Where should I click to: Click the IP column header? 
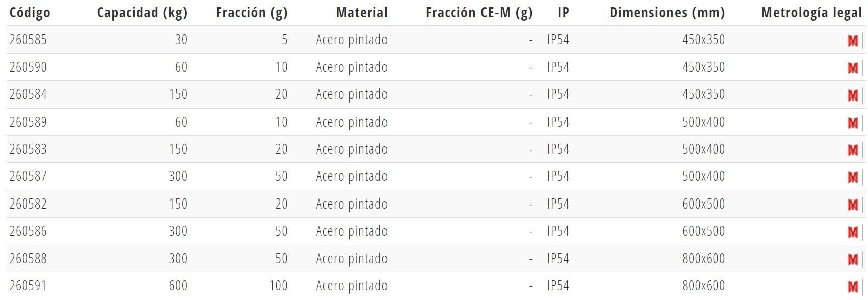click(x=563, y=13)
